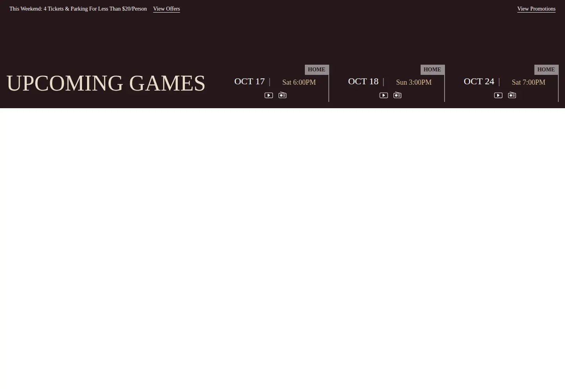The height and width of the screenshot is (392, 565).
Task: Select the HOME tag for Oct 18 game
Action: [x=432, y=69]
